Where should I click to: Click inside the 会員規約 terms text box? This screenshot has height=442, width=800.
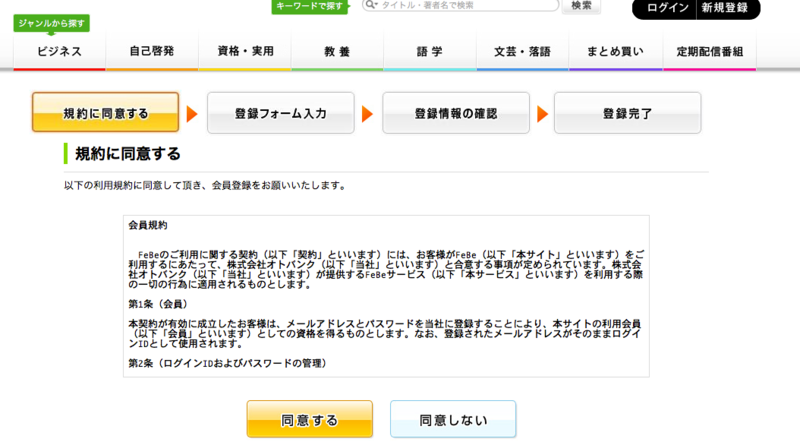tap(386, 296)
